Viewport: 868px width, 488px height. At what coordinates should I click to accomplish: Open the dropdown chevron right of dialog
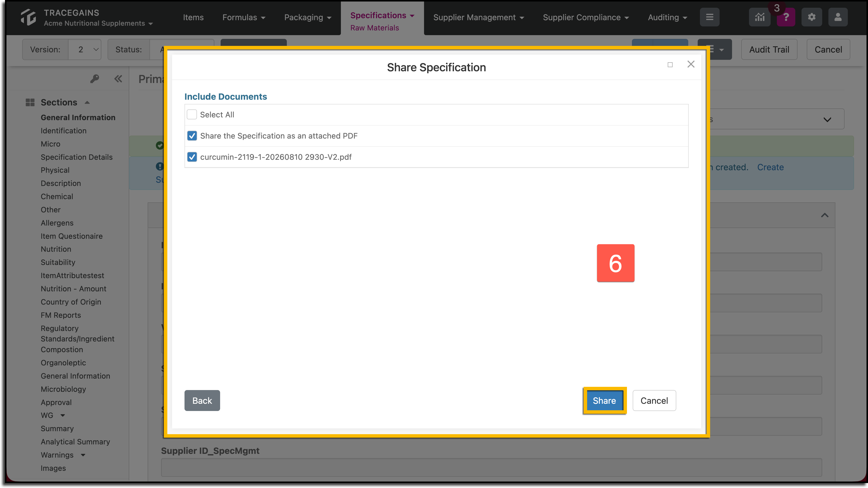(x=827, y=120)
